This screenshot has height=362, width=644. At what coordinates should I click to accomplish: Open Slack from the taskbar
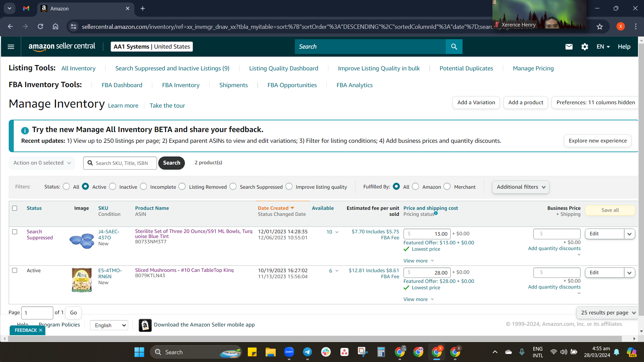[x=326, y=352]
